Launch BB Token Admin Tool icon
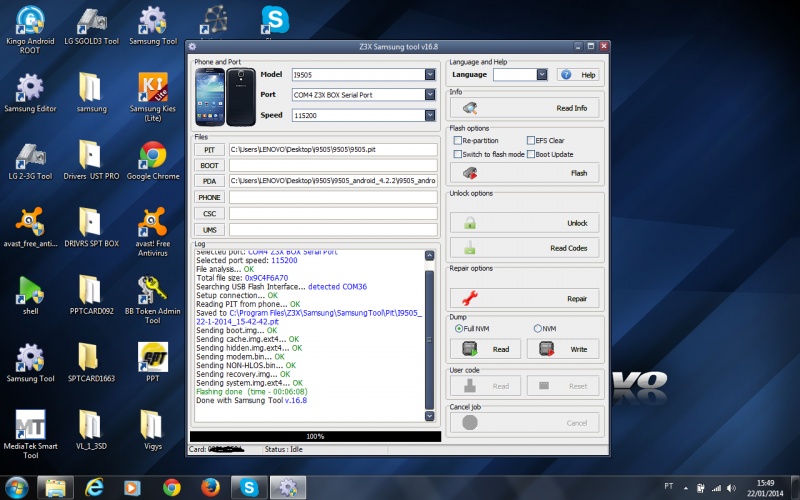 click(153, 299)
